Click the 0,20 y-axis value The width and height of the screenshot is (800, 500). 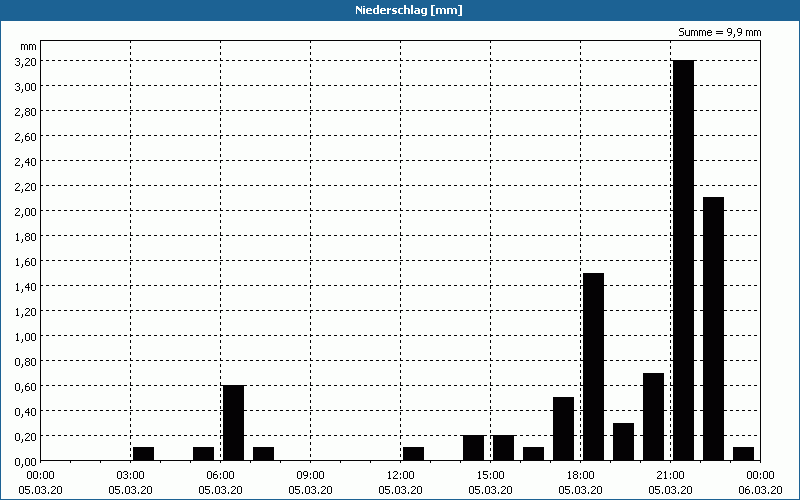point(26,436)
